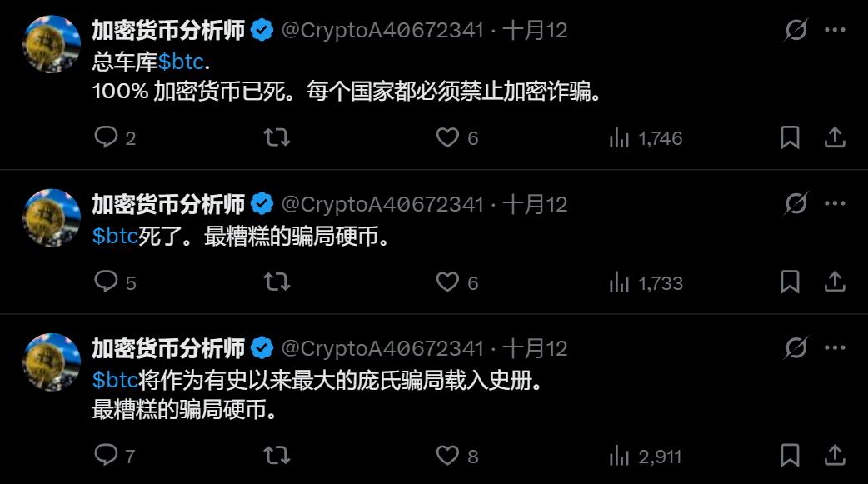
Task: Reply to tweet with 5 comments
Action: (107, 282)
